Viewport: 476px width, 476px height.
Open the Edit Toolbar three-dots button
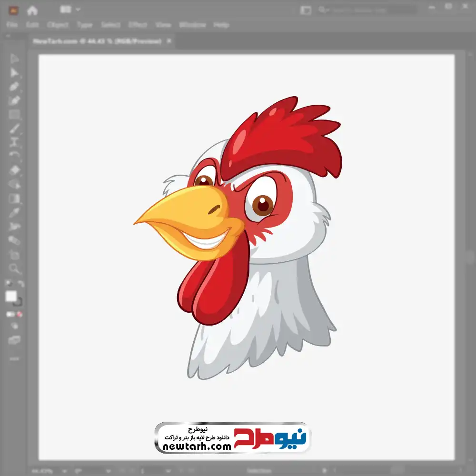(14, 358)
